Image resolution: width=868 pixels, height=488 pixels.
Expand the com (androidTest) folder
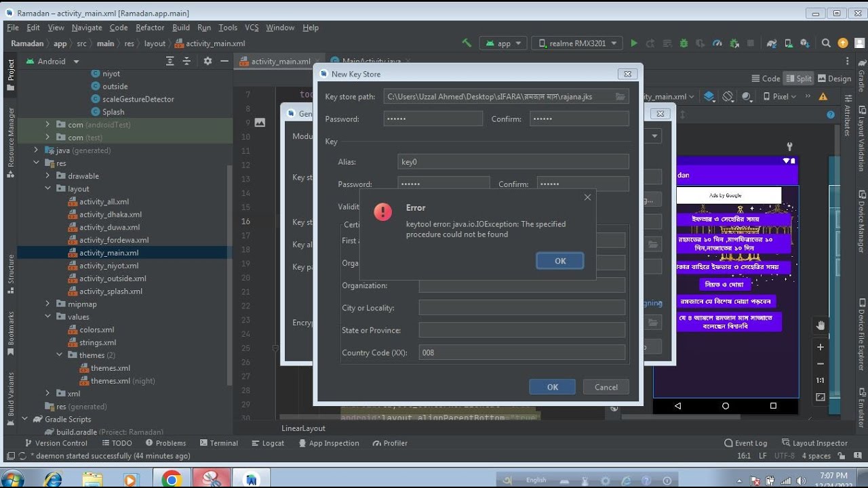coord(47,125)
